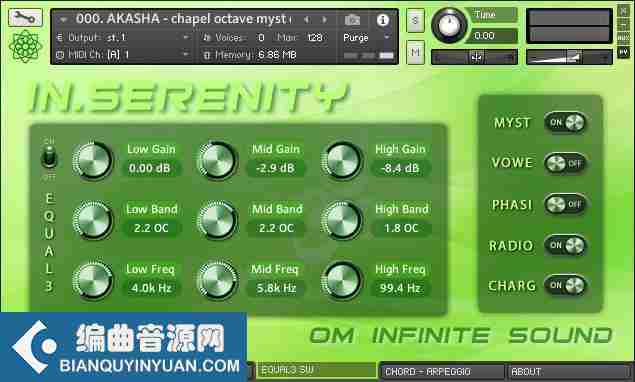
Task: Click the High Freq knob
Action: click(342, 280)
